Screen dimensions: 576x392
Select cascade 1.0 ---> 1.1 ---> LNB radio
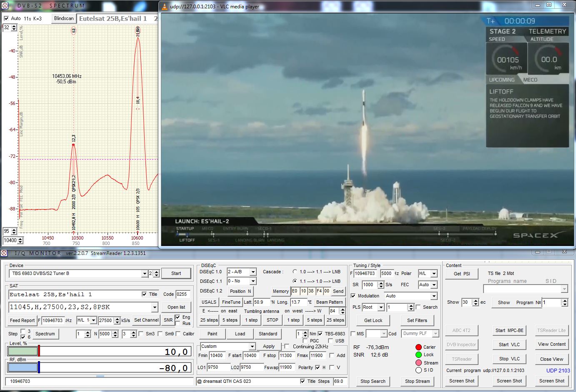[x=295, y=272]
